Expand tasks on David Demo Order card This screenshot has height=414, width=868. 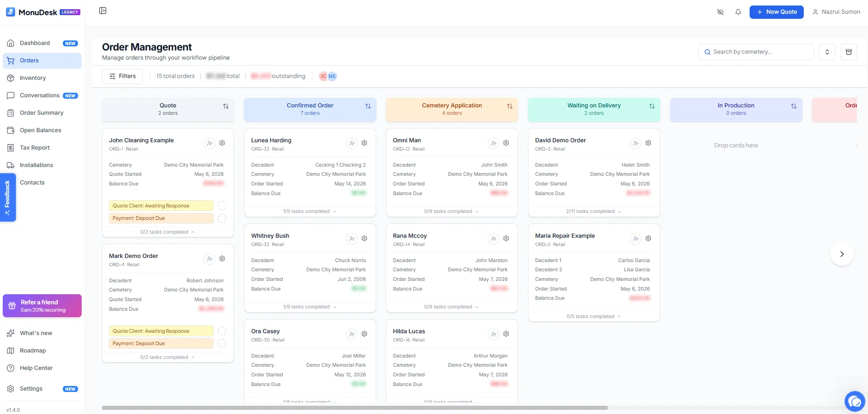tap(594, 212)
